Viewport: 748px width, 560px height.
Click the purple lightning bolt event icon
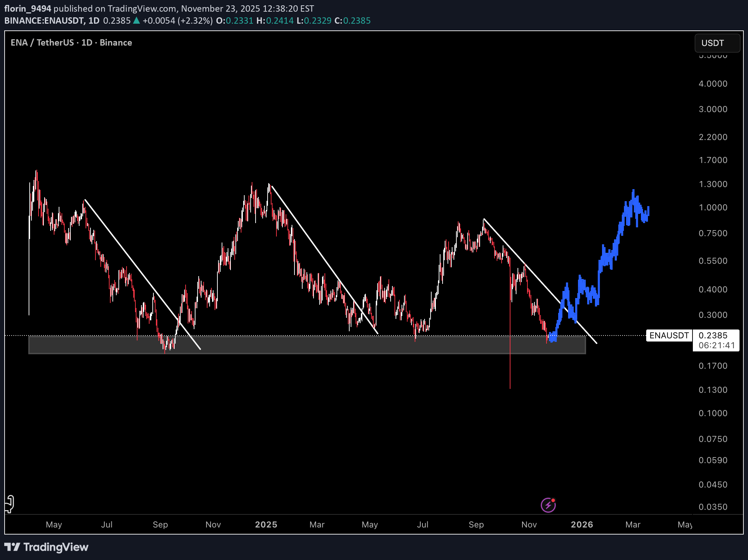(548, 505)
